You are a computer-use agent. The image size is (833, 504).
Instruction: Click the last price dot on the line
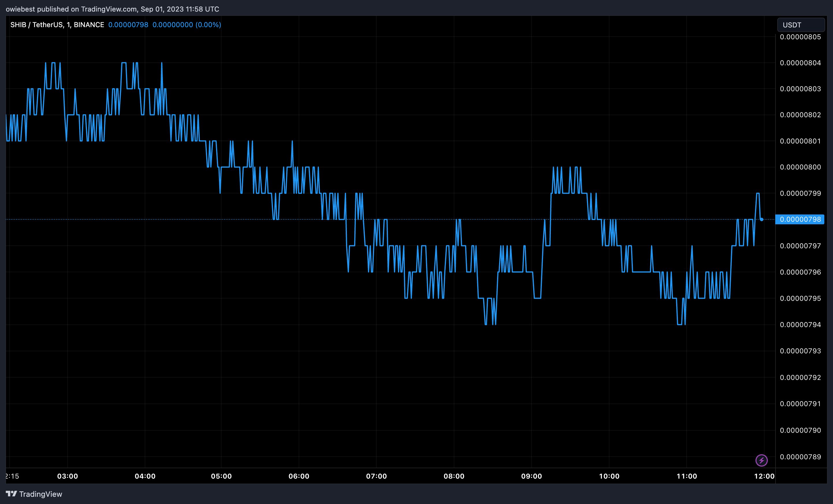click(762, 220)
